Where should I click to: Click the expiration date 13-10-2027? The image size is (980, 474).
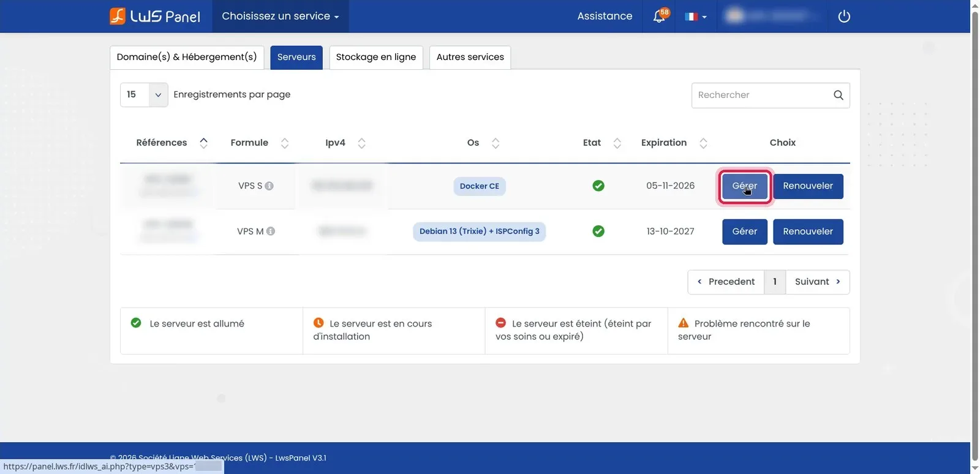[x=671, y=231]
